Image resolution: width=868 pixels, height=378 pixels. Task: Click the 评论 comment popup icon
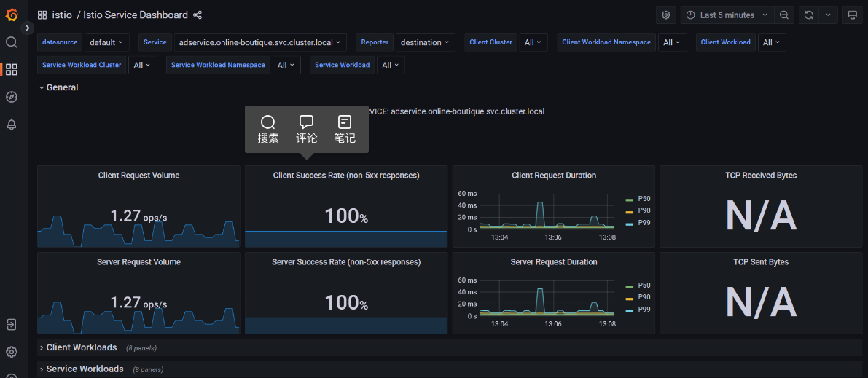click(307, 129)
